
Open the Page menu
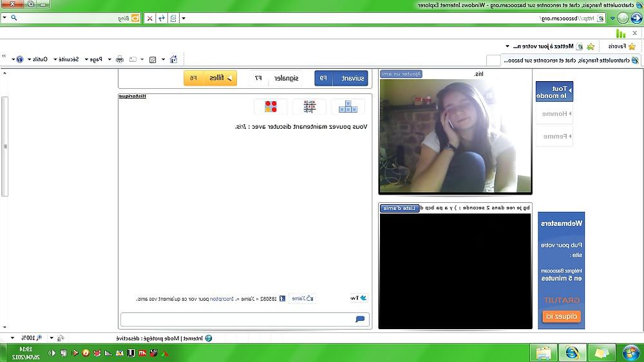93,59
